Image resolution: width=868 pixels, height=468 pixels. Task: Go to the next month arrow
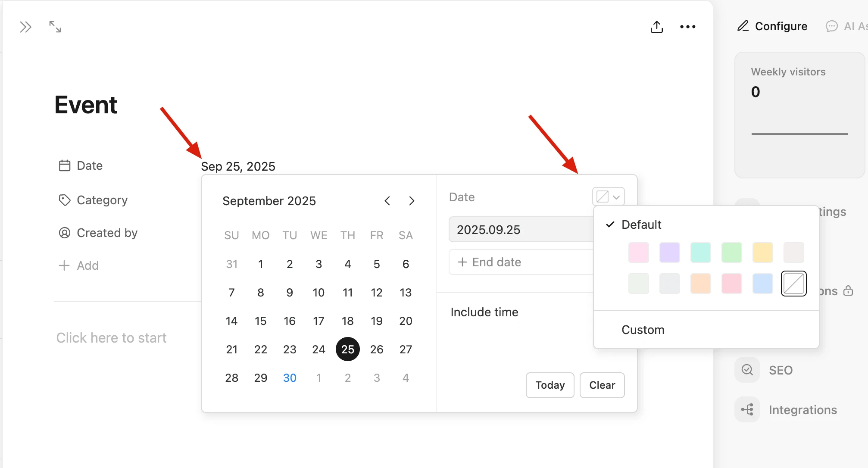tap(412, 201)
